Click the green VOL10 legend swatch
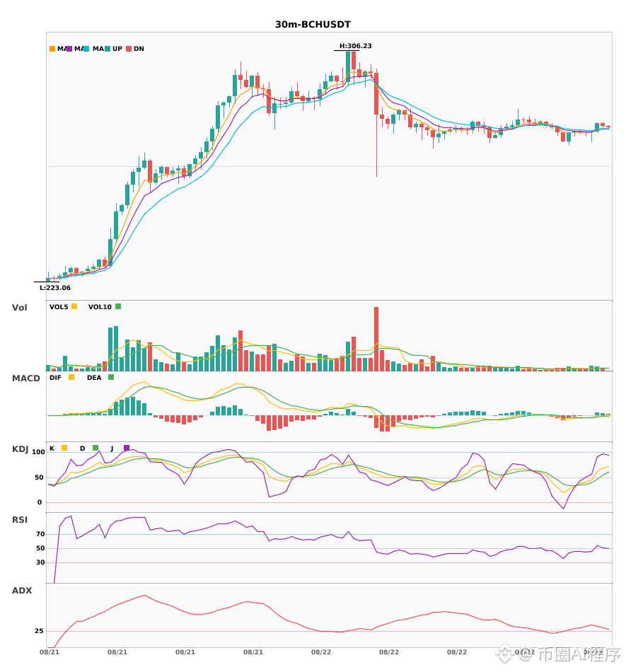626x672 pixels. [x=118, y=306]
